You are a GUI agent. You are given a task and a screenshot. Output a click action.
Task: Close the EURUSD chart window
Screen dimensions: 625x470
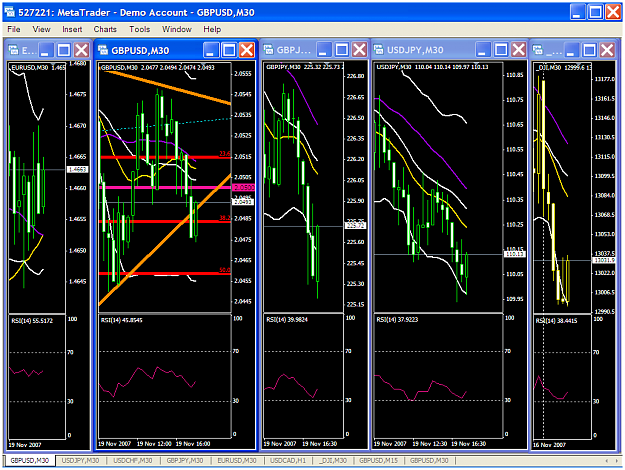point(82,50)
